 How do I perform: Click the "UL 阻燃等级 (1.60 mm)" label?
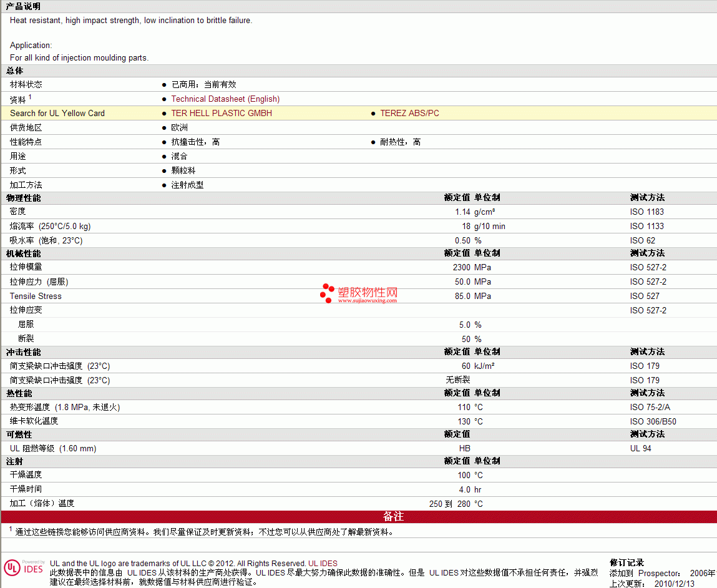[x=53, y=449]
